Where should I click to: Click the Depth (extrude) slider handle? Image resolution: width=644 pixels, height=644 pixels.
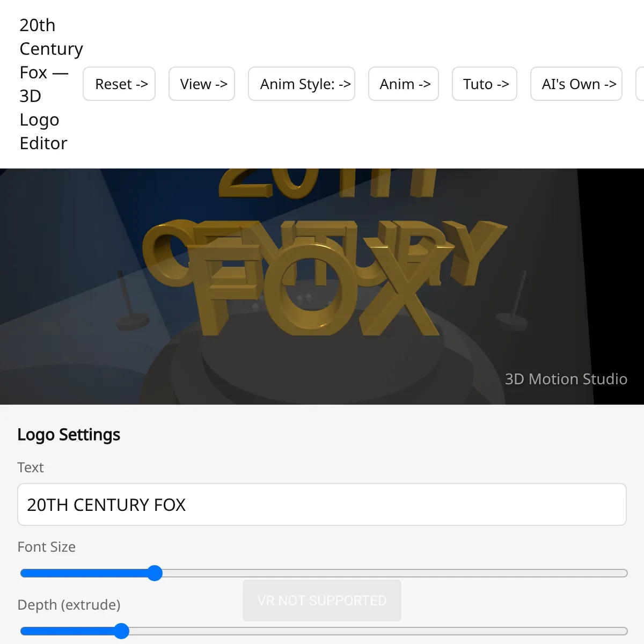[x=122, y=631]
